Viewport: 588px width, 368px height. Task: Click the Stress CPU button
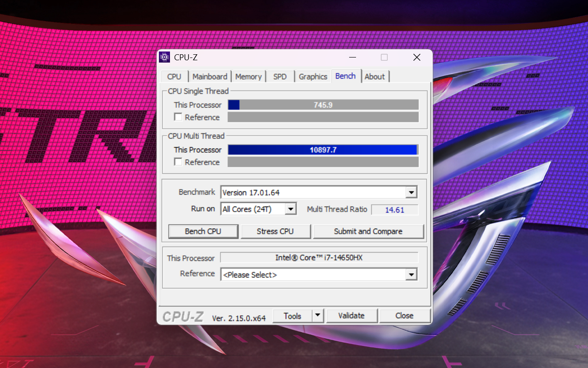275,231
